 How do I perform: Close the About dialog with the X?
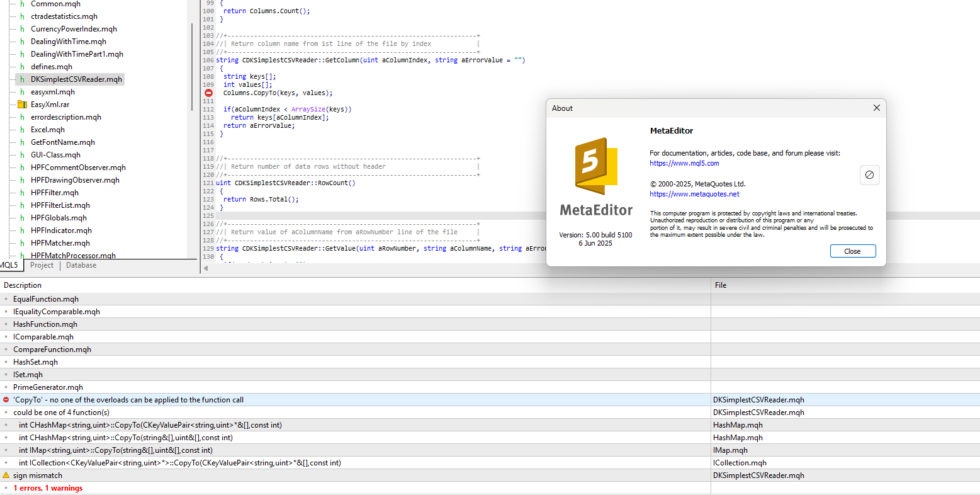coord(876,108)
